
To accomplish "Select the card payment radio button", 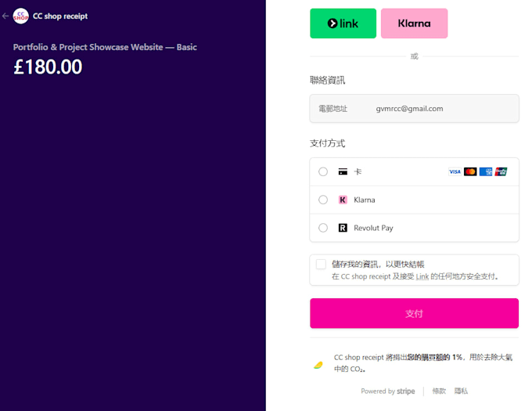I will coord(323,171).
